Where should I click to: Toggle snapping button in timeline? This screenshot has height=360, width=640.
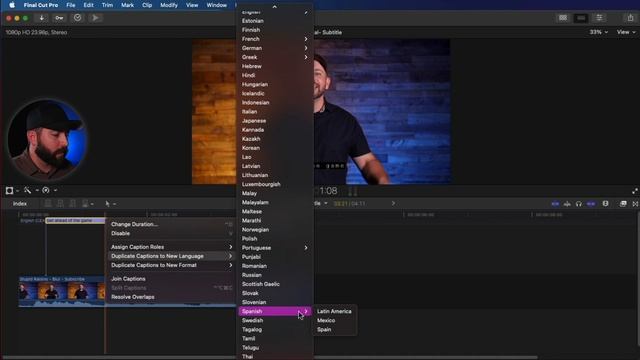point(591,204)
